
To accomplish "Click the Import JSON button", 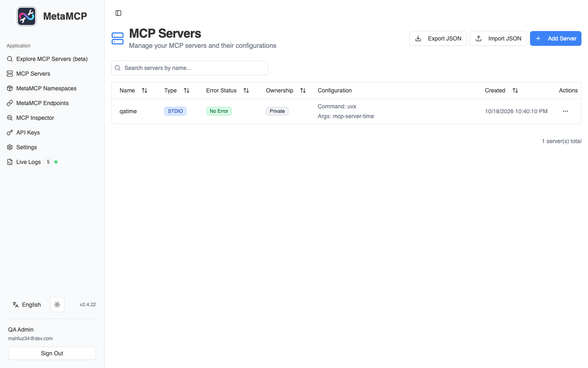I will 498,38.
